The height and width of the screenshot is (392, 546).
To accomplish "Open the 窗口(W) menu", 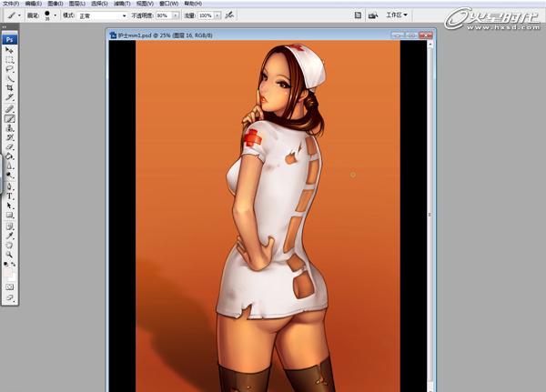I will pos(168,4).
